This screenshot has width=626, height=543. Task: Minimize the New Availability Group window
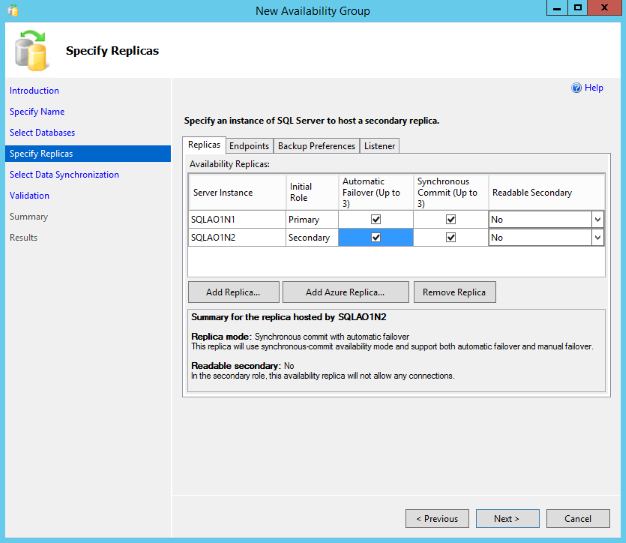[557, 8]
